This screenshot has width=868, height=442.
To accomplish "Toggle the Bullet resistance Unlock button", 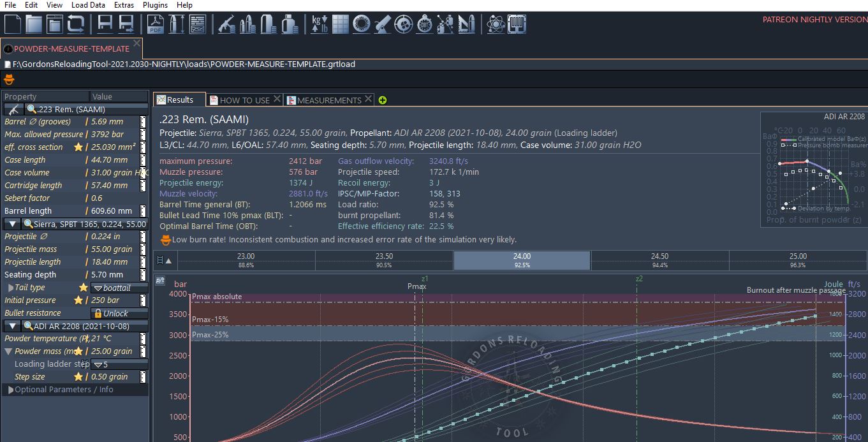I will click(x=119, y=313).
